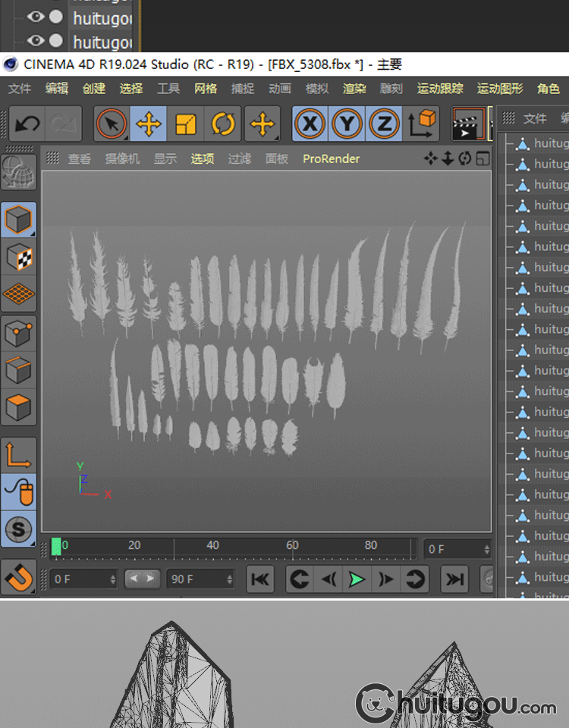The height and width of the screenshot is (728, 569).
Task: Select the Rotate tool
Action: pyautogui.click(x=224, y=124)
